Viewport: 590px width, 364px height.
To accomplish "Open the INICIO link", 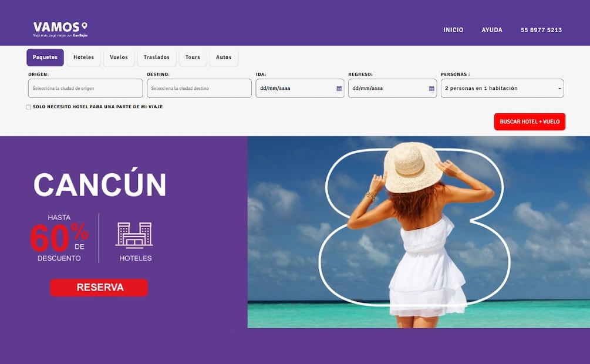I will (453, 29).
